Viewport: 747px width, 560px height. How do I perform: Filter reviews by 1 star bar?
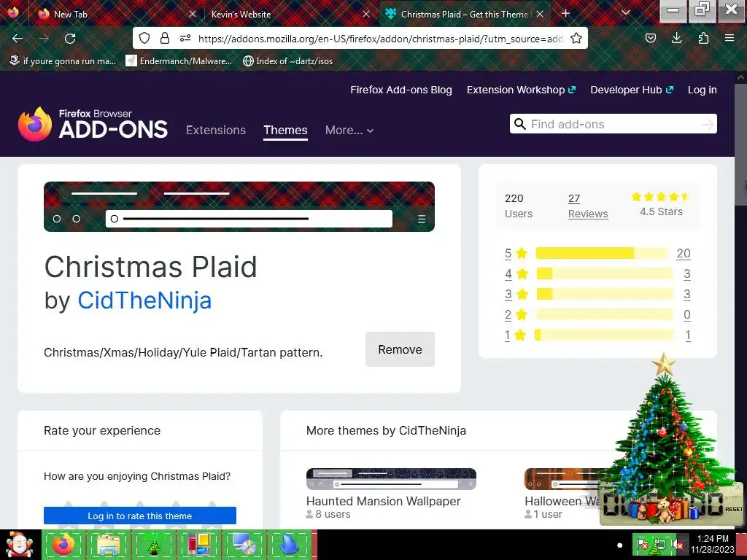(604, 335)
